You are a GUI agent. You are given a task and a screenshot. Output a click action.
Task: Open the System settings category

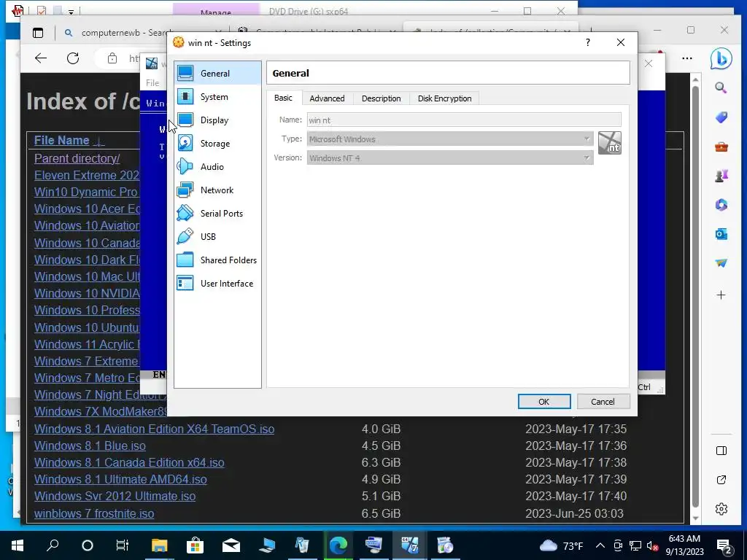(x=217, y=97)
